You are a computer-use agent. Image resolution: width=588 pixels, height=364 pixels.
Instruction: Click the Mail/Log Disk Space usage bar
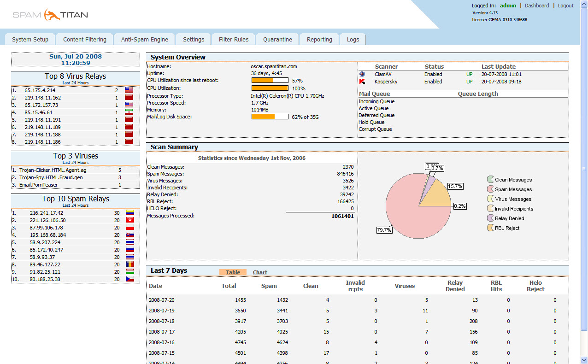pyautogui.click(x=270, y=117)
